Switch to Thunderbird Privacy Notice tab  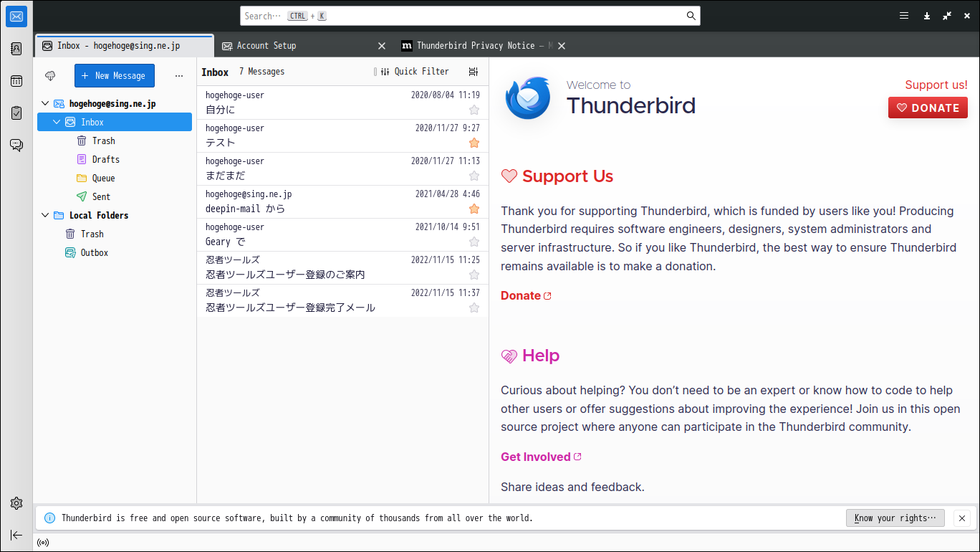[484, 46]
